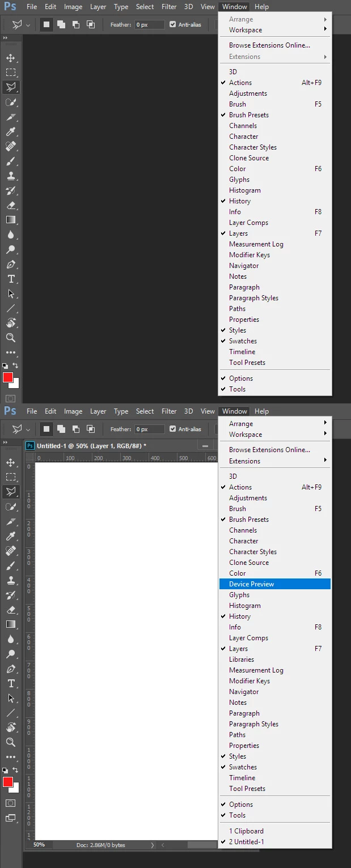Viewport: 351px width, 868px height.
Task: Click Add to selection icon in Untitled-1 window
Action: tap(61, 429)
